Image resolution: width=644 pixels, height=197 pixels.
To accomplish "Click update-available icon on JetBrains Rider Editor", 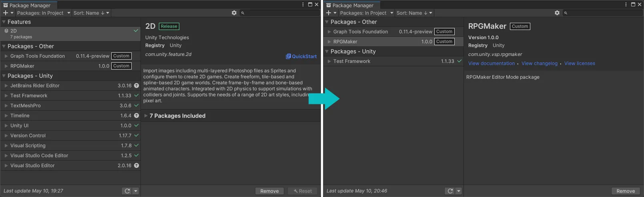I will pyautogui.click(x=136, y=86).
